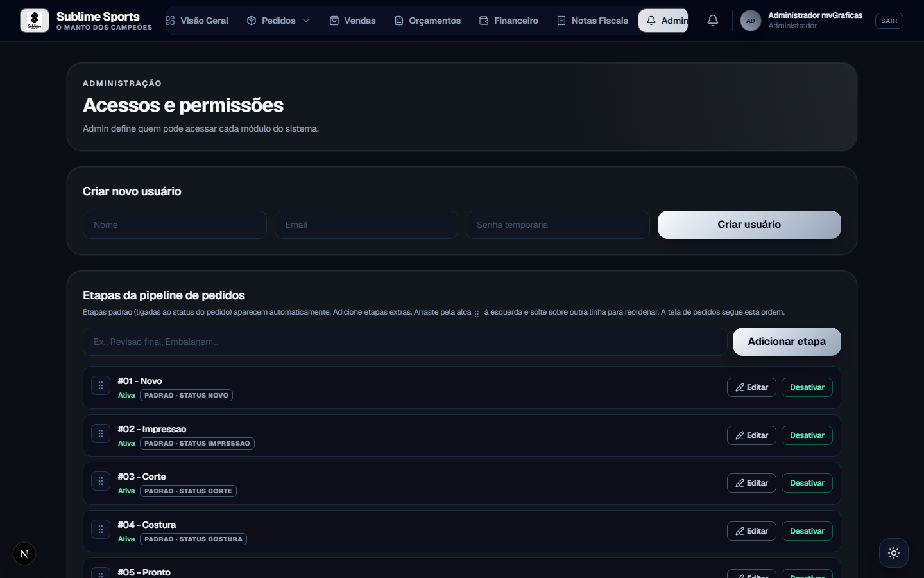Toggle the light theme sun icon
Image resolution: width=924 pixels, height=578 pixels.
[x=894, y=553]
